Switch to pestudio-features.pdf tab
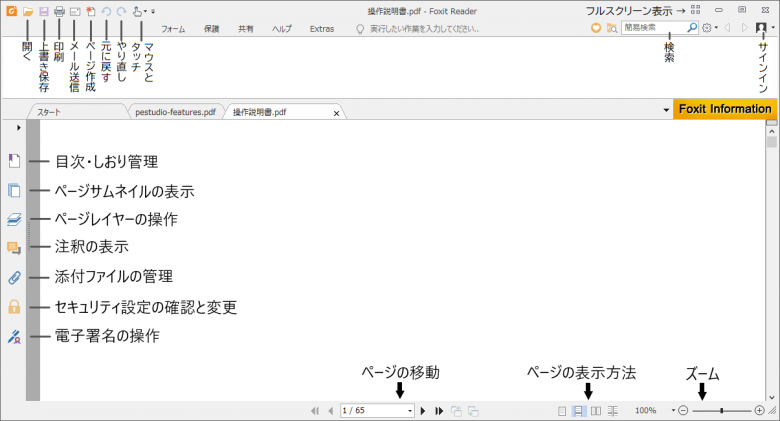Screen dimensions: 780x421 [x=175, y=112]
